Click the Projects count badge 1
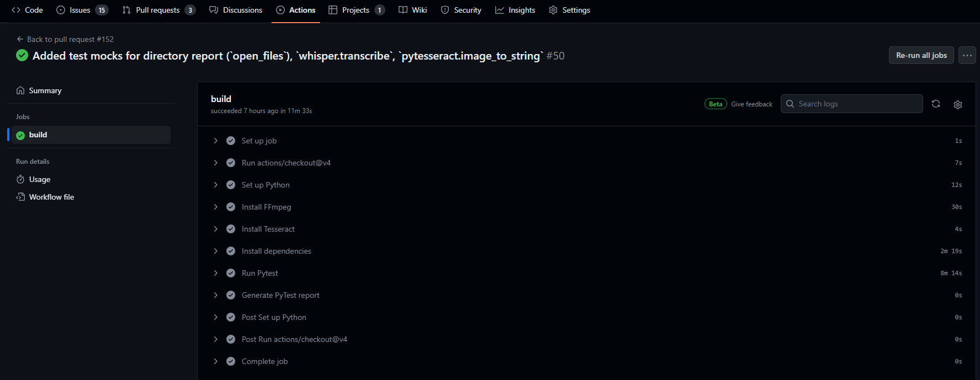Screen dimensions: 980x380 point(379,10)
